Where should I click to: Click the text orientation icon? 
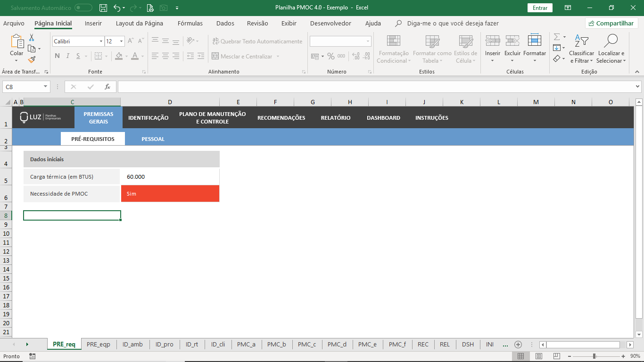pos(190,41)
